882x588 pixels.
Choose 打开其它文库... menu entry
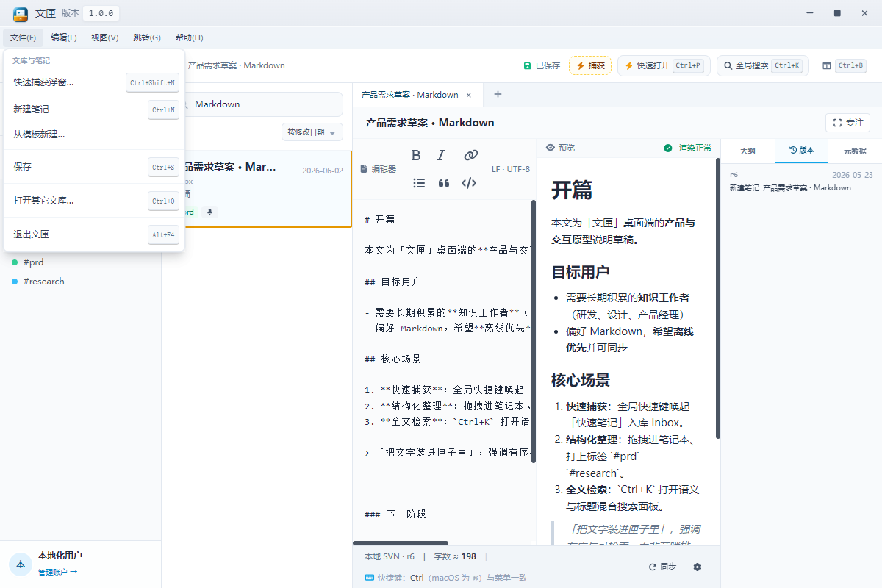(x=94, y=201)
